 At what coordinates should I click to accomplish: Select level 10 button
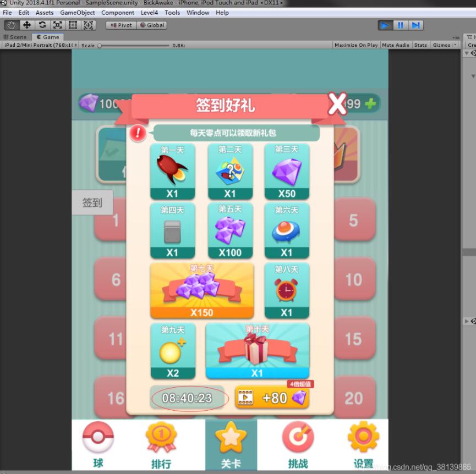point(355,279)
